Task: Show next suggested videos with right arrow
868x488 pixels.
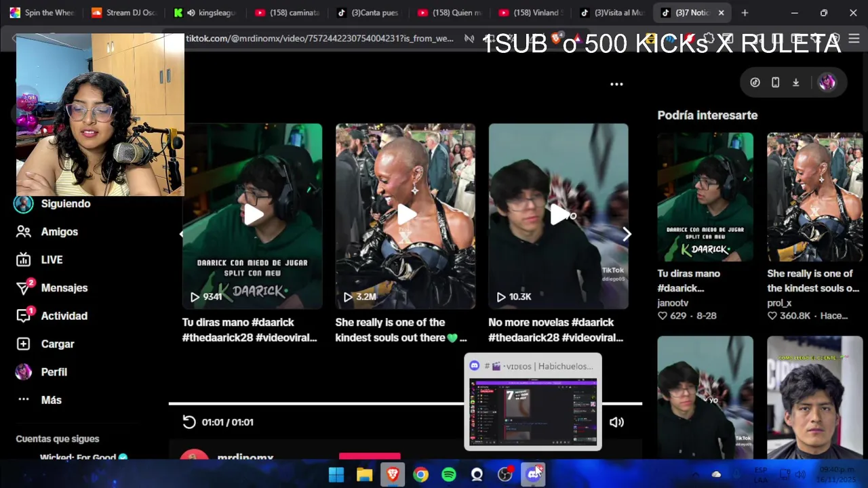Action: (627, 234)
